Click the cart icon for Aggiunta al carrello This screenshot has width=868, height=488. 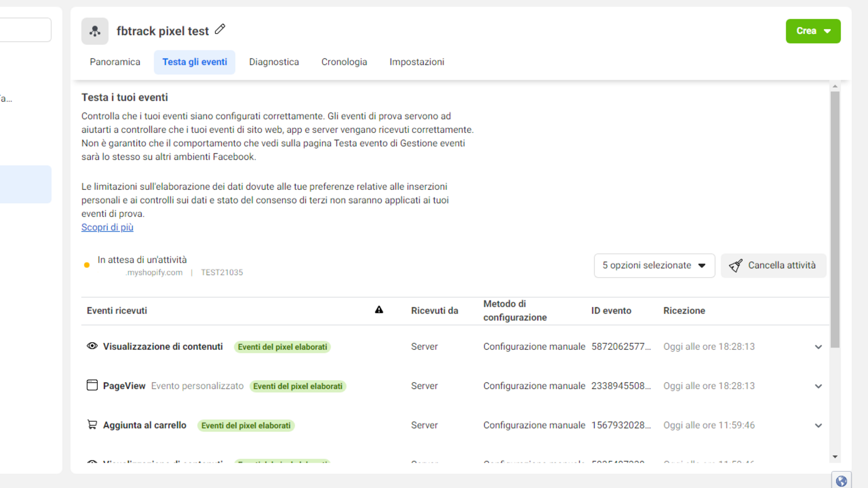pyautogui.click(x=92, y=425)
